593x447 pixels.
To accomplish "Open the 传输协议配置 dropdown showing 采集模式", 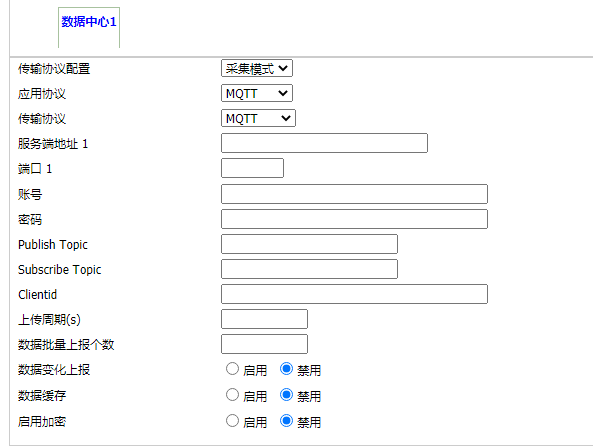I will 257,68.
